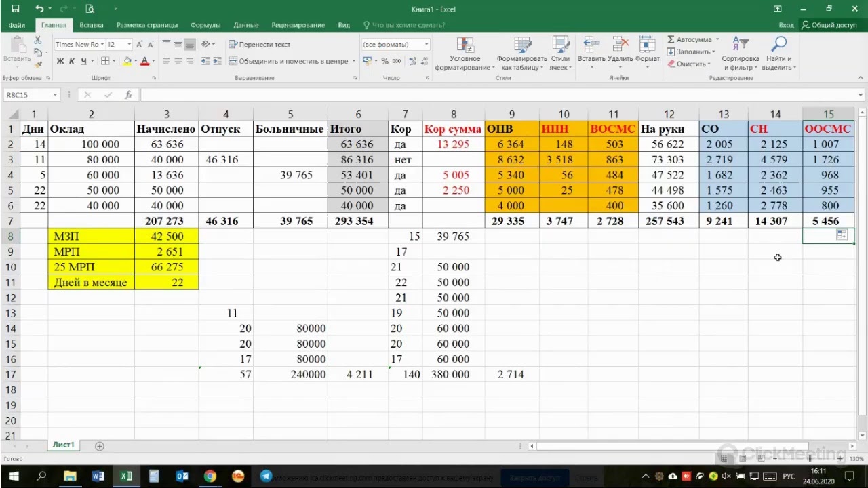Save the workbook with the floppy icon
The height and width of the screenshot is (488, 868).
15,9
